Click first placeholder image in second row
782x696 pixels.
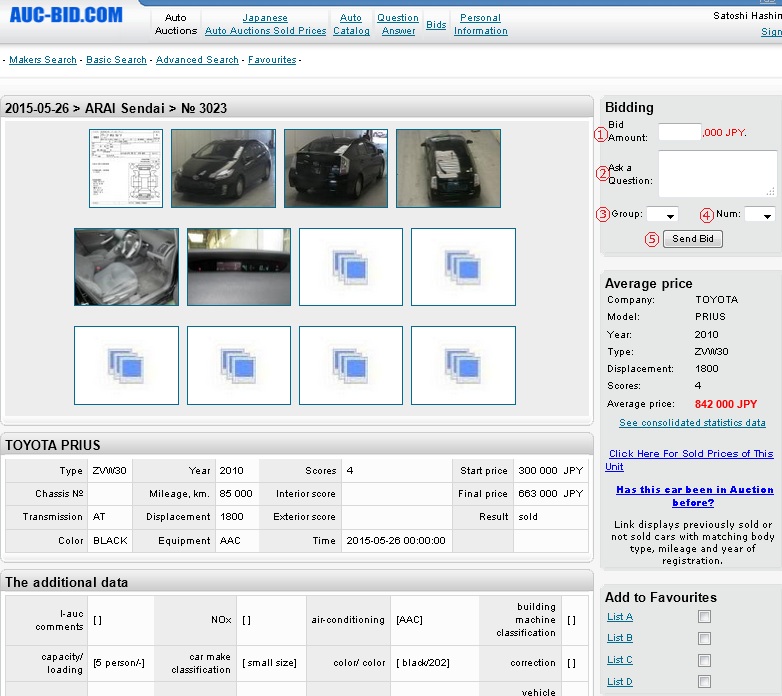(351, 267)
